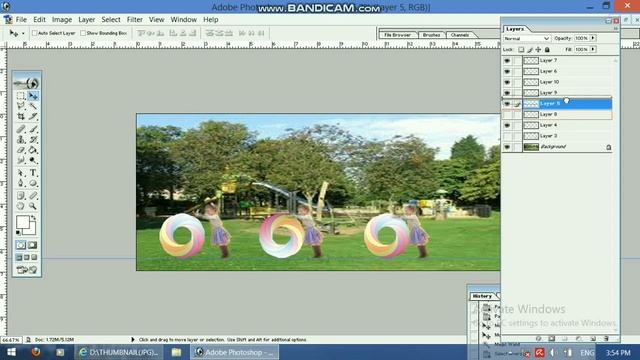Select the Brush tool

click(x=33, y=129)
